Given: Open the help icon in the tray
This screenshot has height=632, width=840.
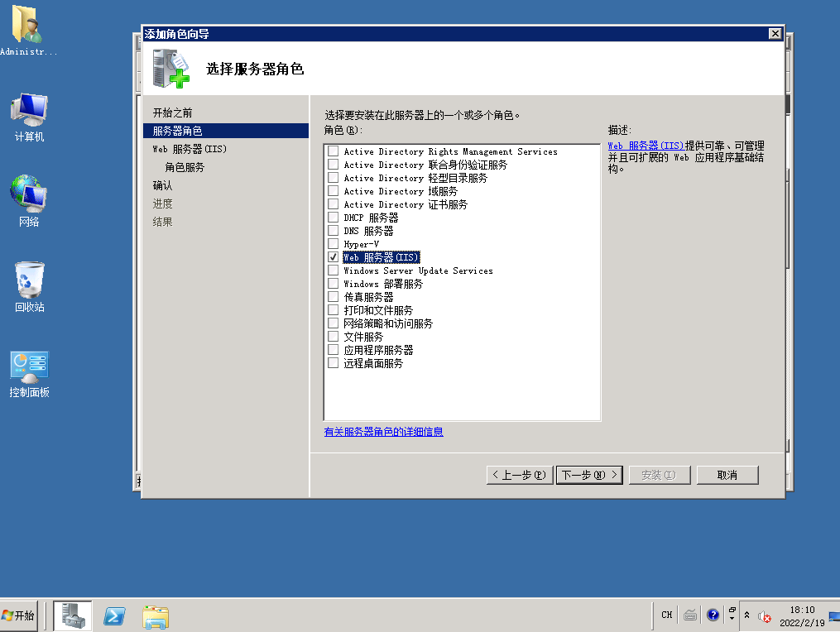Looking at the screenshot, I should coord(713,615).
